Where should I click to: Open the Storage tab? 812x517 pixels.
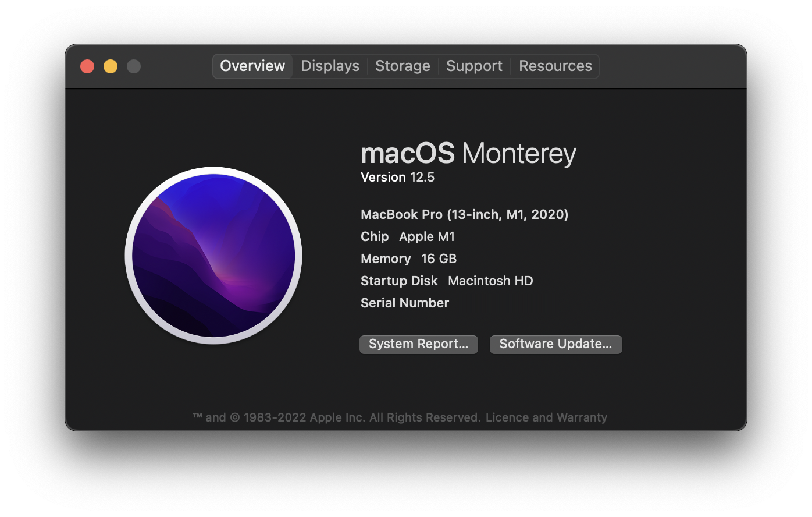(x=403, y=66)
